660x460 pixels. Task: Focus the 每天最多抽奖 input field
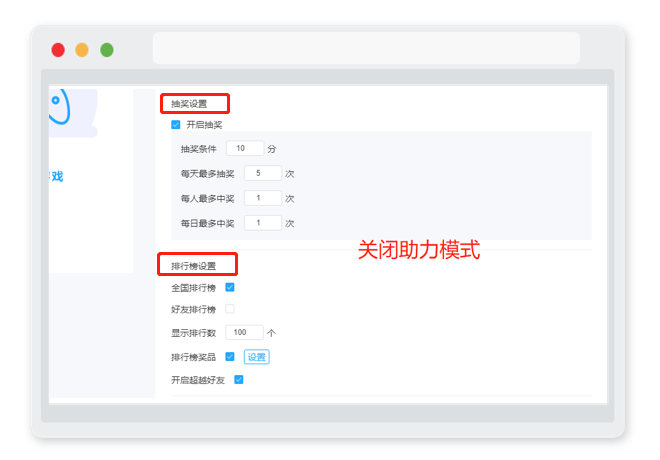point(263,173)
